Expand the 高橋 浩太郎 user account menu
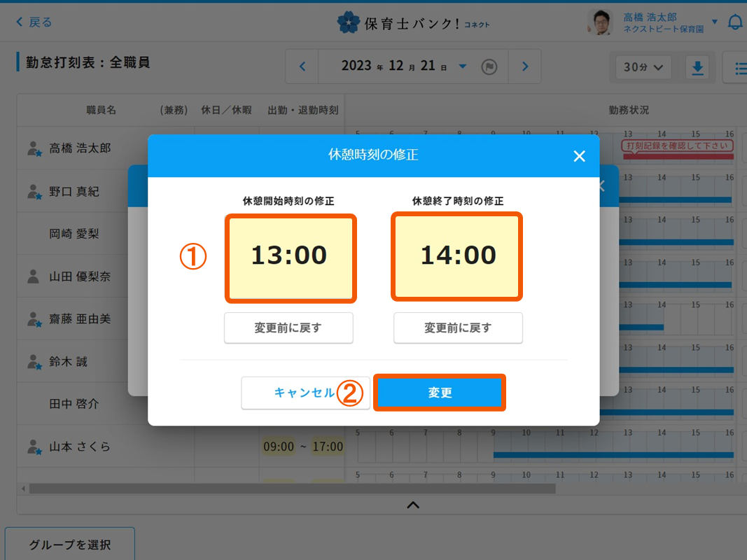Viewport: 747px width, 560px height. pos(714,22)
